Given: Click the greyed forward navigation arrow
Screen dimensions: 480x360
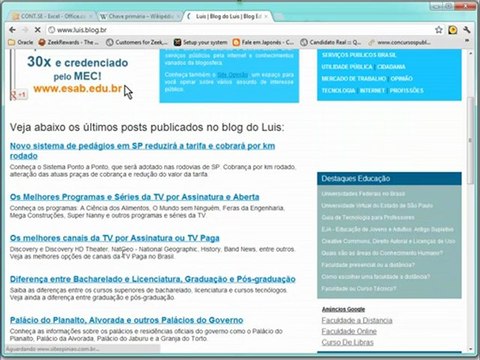Looking at the screenshot, I should (x=25, y=30).
